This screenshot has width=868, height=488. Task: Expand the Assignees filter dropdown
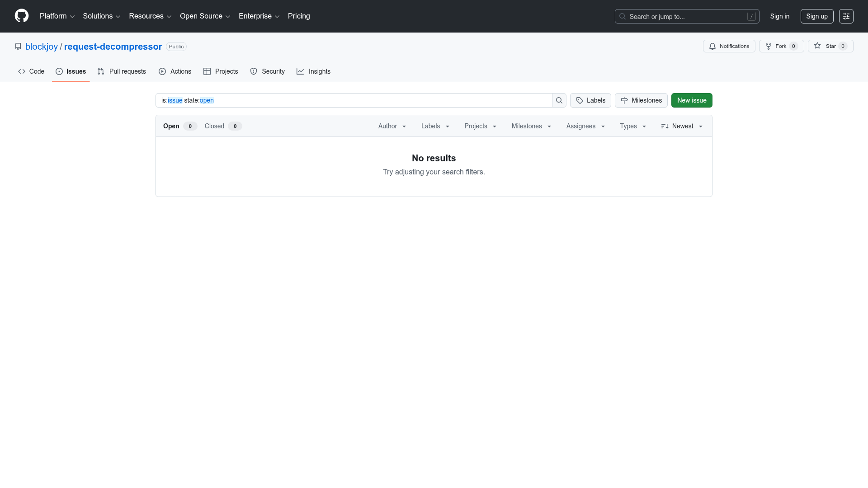coord(585,126)
